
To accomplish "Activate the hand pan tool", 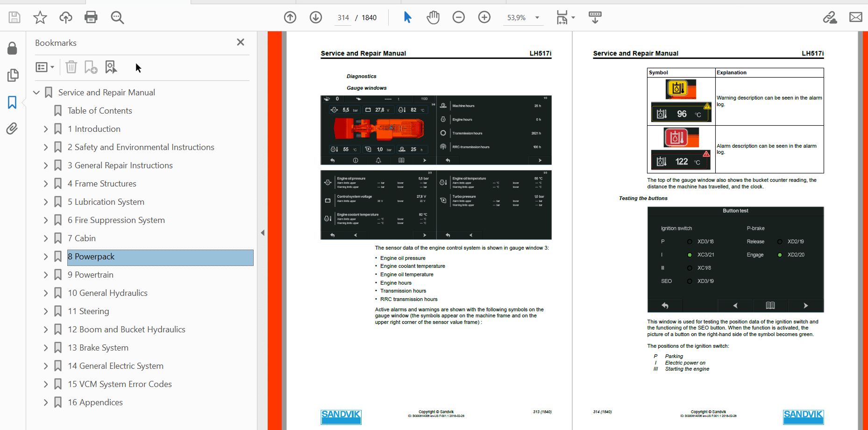I will (x=433, y=18).
